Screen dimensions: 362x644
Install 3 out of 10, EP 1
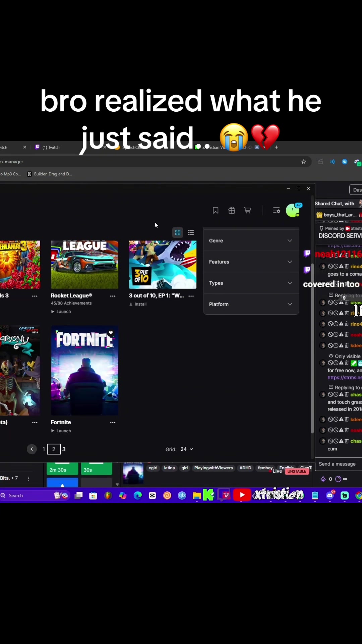[x=138, y=304]
